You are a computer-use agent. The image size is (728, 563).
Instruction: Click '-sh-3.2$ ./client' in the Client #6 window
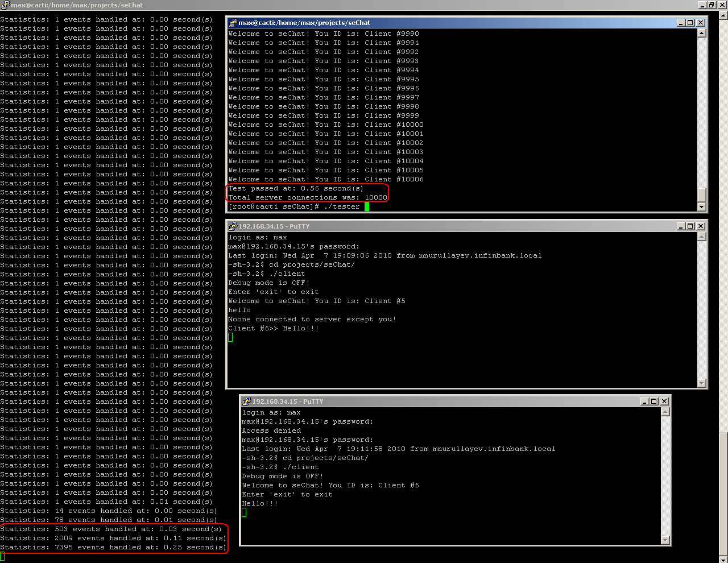pyautogui.click(x=280, y=467)
